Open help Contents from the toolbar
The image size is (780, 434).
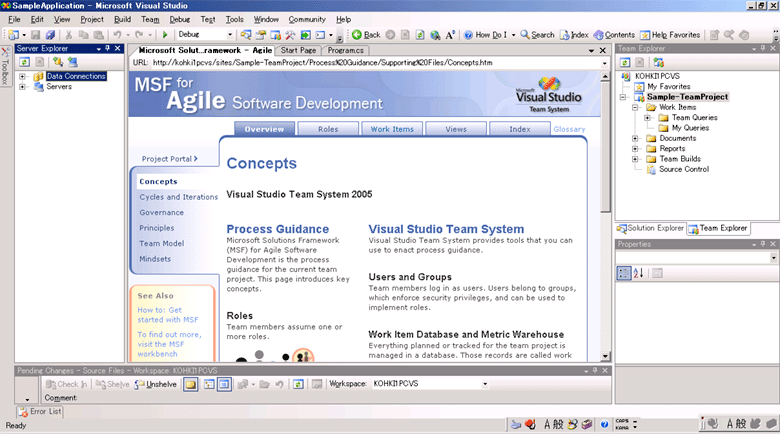click(614, 35)
